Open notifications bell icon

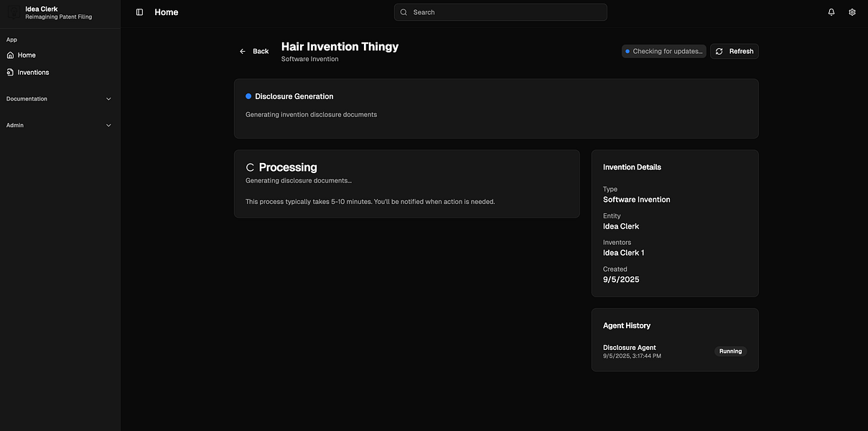point(831,12)
